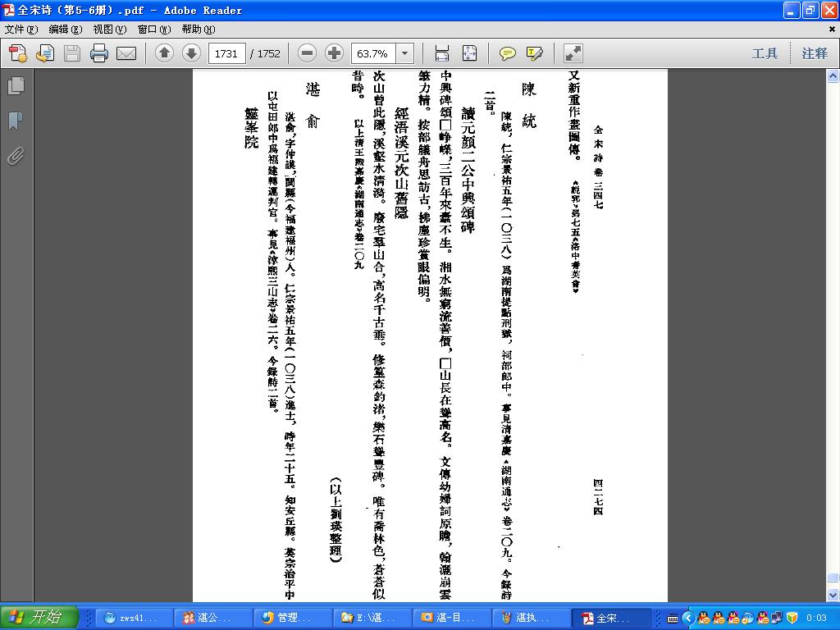
Task: Switch to zws41 taskbar window
Action: 135,618
